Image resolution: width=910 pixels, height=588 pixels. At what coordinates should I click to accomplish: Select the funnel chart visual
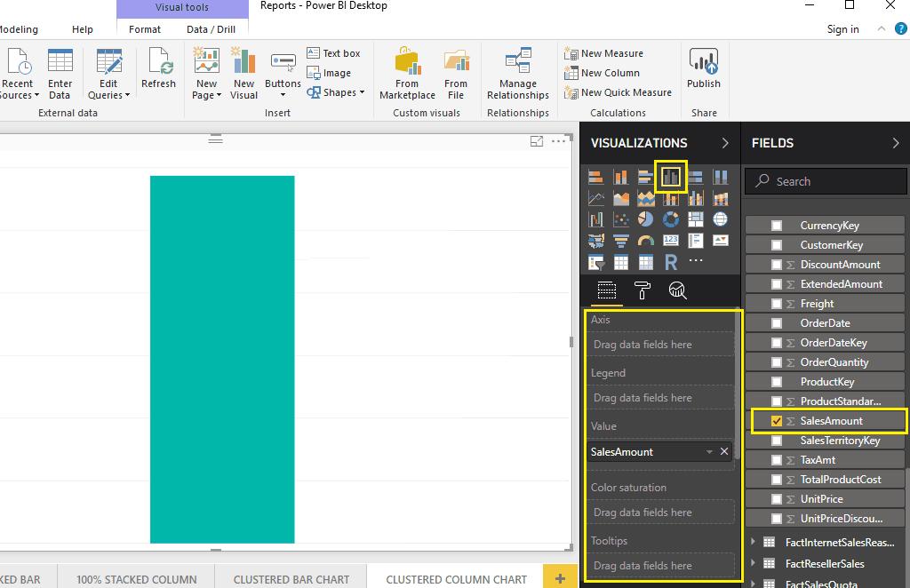621,241
